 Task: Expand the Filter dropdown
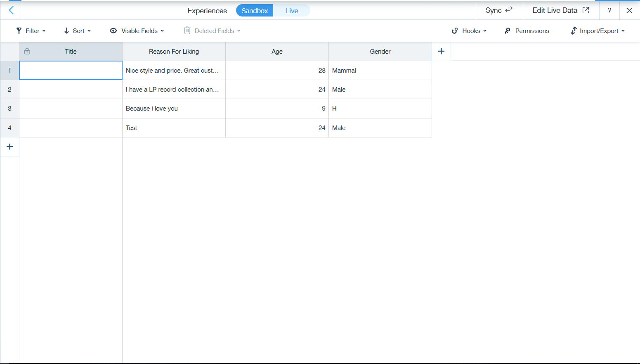point(31,31)
